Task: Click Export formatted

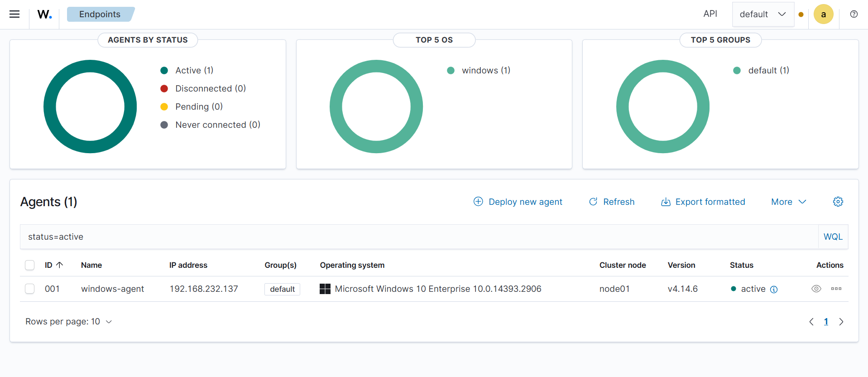Action: click(703, 202)
